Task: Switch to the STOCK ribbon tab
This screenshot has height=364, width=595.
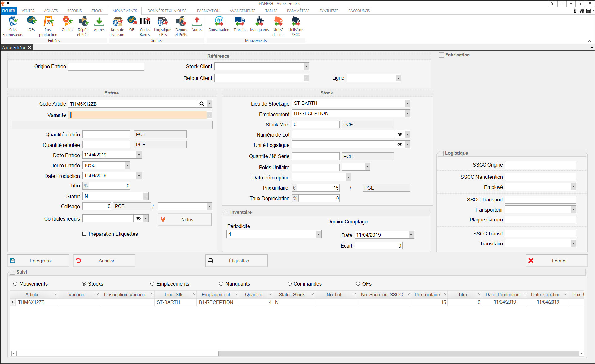Action: (x=97, y=11)
